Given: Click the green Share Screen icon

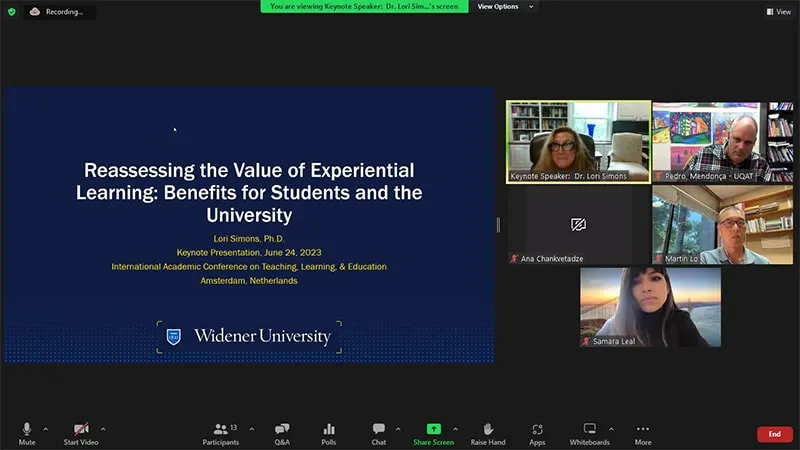Looking at the screenshot, I should click(x=434, y=429).
